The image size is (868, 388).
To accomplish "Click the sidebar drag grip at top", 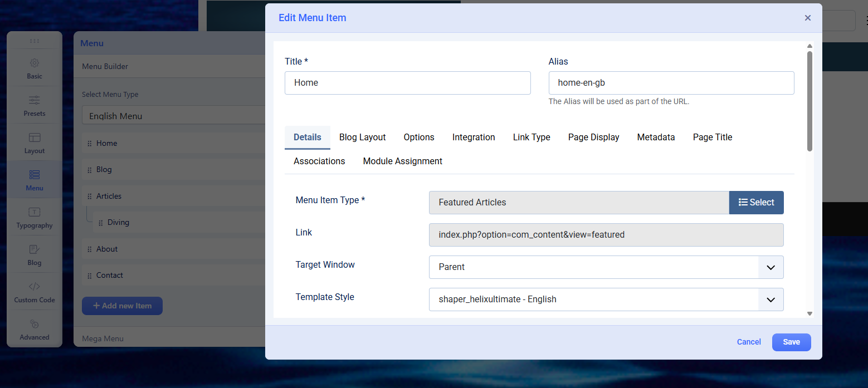I will pyautogui.click(x=35, y=41).
